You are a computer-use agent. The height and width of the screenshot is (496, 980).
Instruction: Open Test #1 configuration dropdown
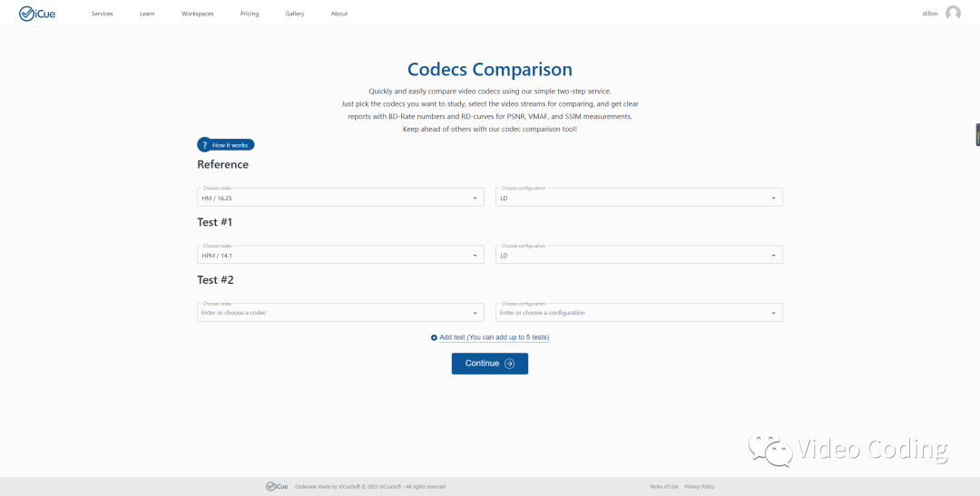point(639,256)
